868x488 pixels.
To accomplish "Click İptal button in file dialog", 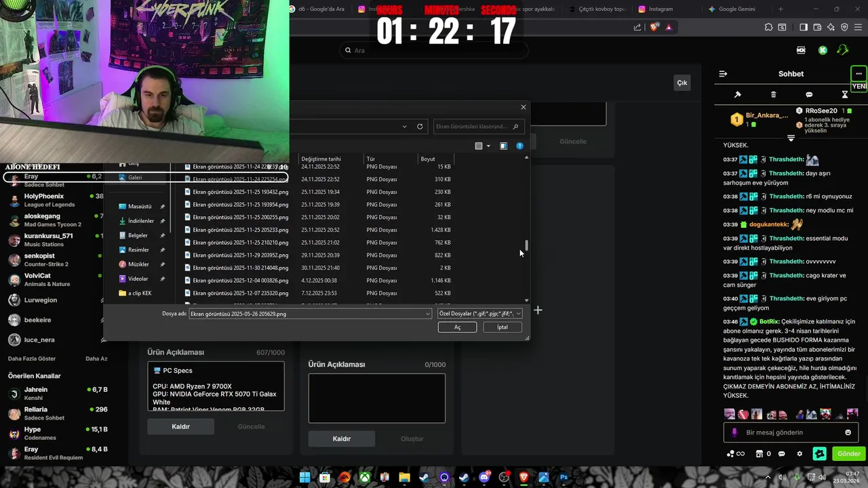I will tap(502, 327).
